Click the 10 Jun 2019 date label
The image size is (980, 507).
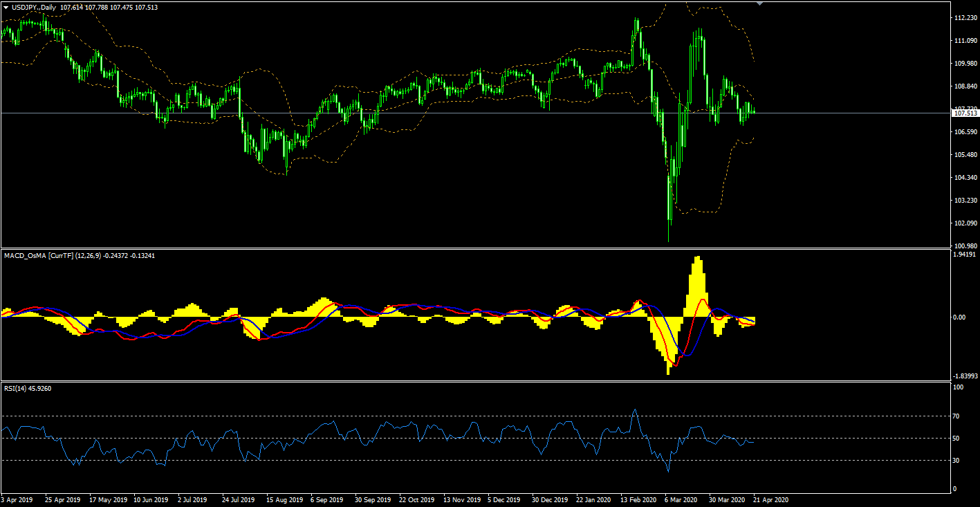(151, 499)
